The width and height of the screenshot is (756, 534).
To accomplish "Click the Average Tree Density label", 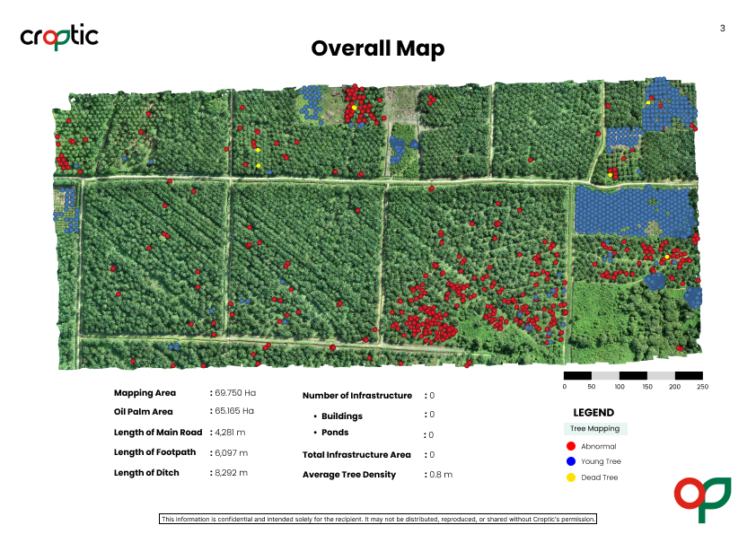I will click(x=349, y=475).
